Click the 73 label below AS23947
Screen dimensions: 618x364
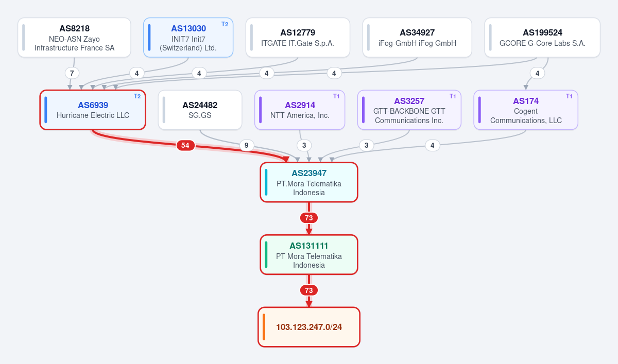(309, 218)
